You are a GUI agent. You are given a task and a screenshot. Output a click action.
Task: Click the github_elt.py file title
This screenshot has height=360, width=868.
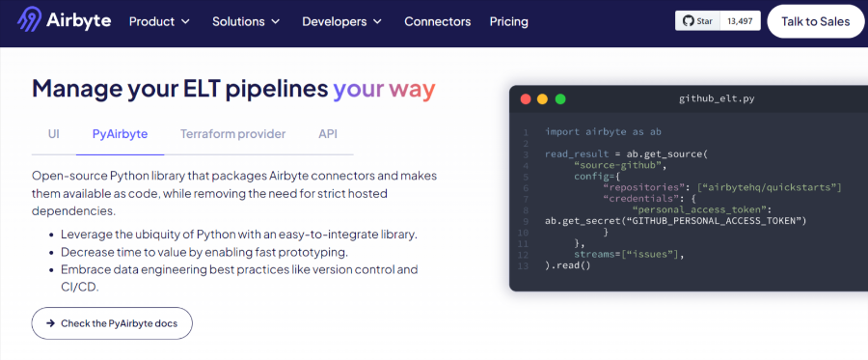[717, 99]
